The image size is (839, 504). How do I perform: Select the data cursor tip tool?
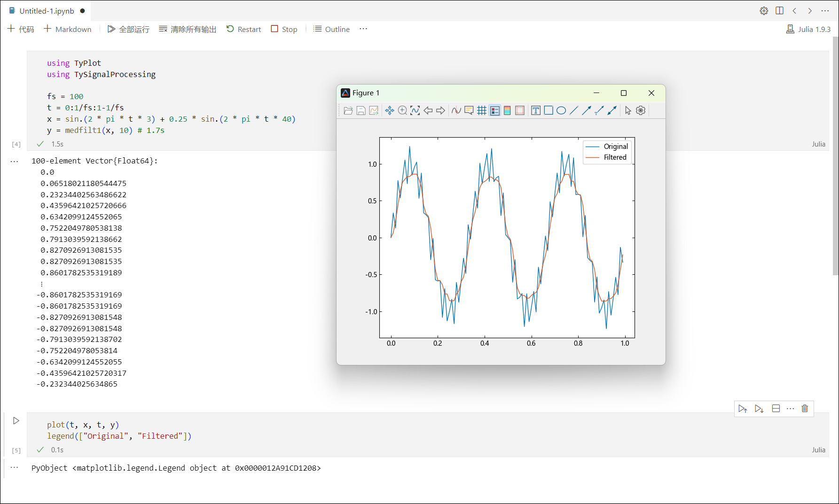pyautogui.click(x=469, y=110)
